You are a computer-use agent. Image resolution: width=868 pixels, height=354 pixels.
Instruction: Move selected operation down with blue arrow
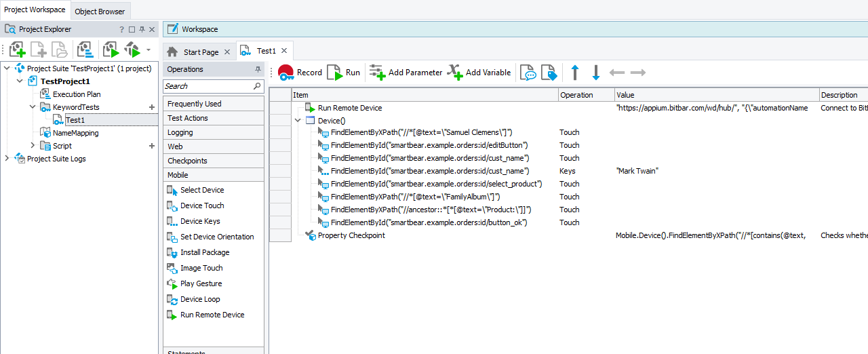click(596, 73)
